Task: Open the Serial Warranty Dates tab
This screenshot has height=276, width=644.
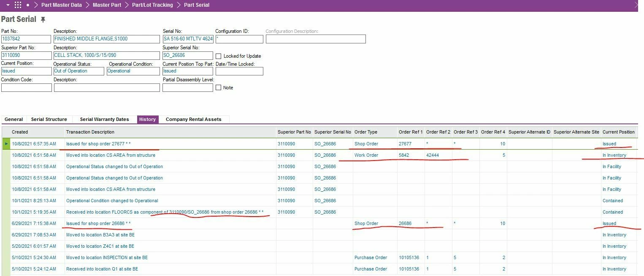Action: (104, 119)
